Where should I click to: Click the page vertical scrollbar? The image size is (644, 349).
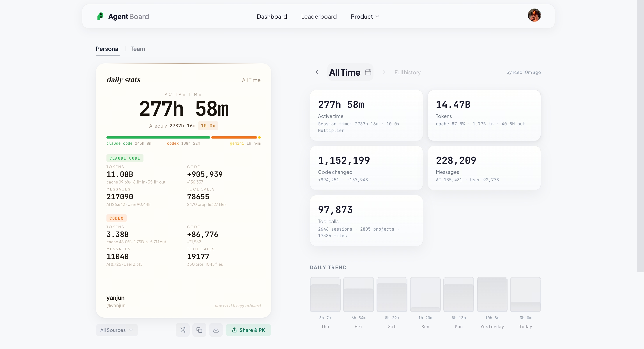[640, 136]
